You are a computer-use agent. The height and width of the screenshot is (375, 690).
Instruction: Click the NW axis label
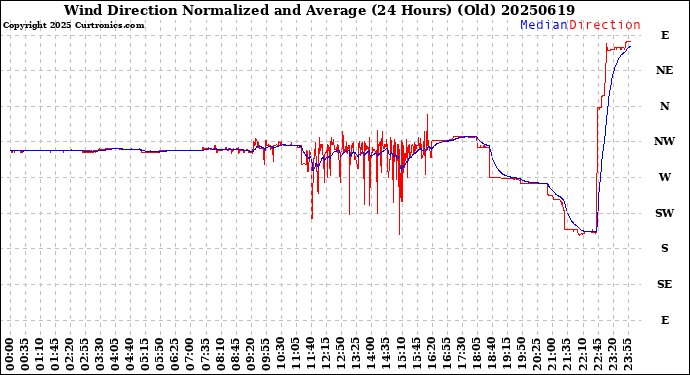(664, 141)
